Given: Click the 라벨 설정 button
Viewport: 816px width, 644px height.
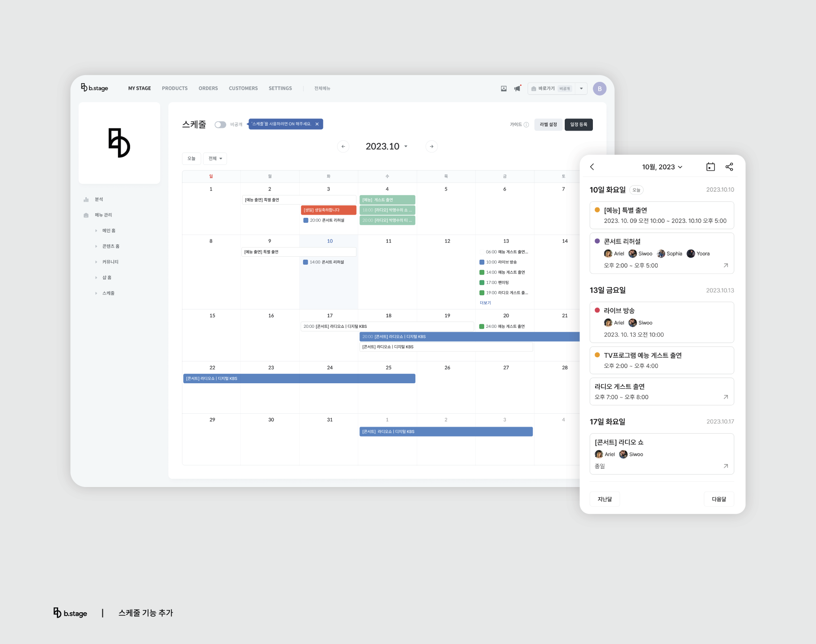Looking at the screenshot, I should point(548,125).
